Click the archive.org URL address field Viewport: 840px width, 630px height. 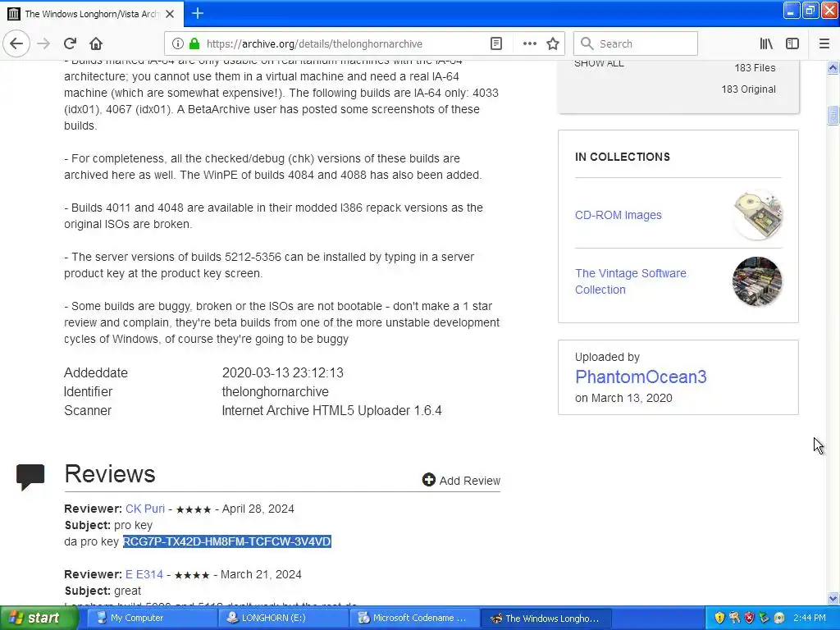[x=314, y=44]
